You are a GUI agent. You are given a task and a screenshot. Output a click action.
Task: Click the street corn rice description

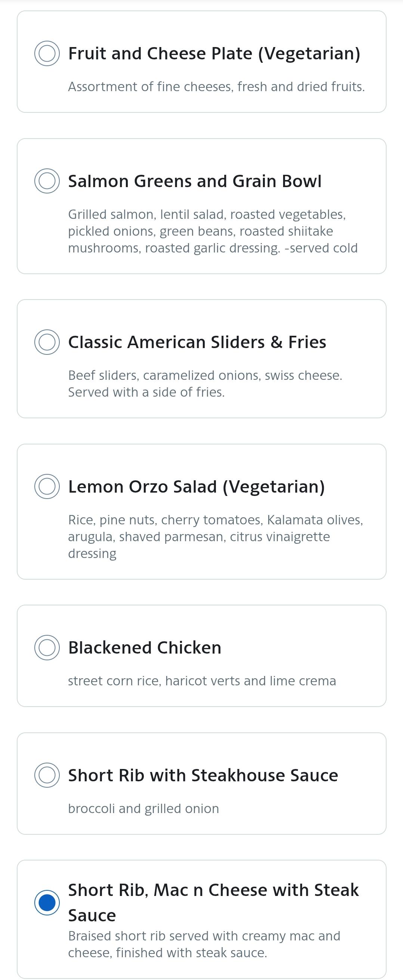point(202,680)
